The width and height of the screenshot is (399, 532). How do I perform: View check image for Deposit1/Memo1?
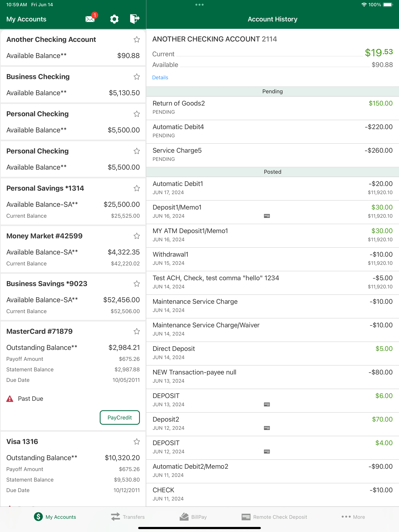point(267,216)
